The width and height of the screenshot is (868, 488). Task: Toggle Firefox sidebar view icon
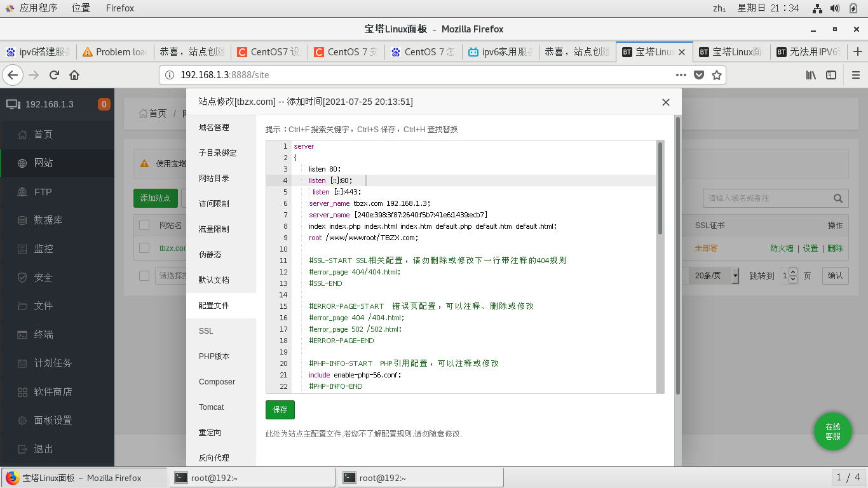pos(831,75)
